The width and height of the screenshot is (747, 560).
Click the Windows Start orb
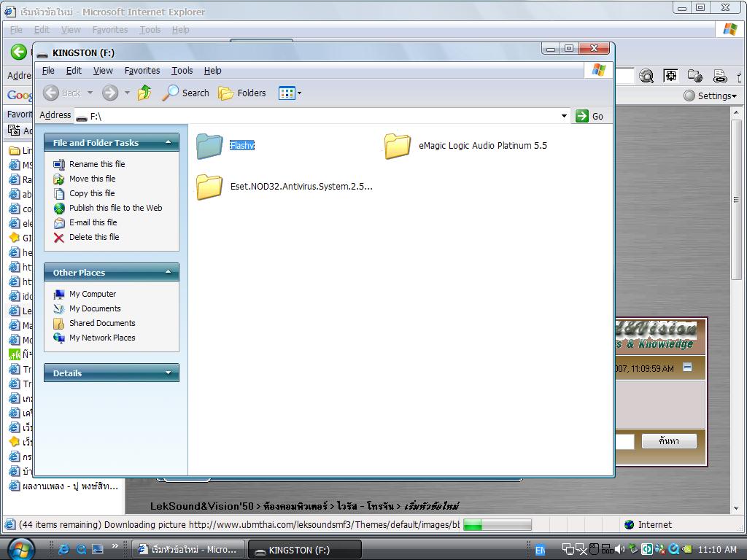[x=21, y=549]
